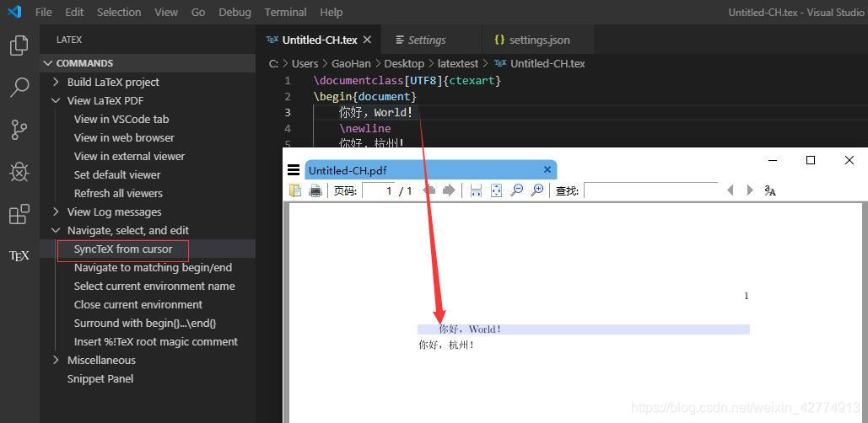Zoom in with the plus magnifier icon
868x423 pixels.
pyautogui.click(x=537, y=190)
